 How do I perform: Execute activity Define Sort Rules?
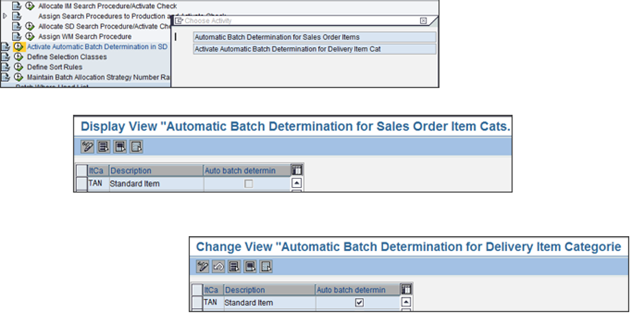[x=18, y=67]
